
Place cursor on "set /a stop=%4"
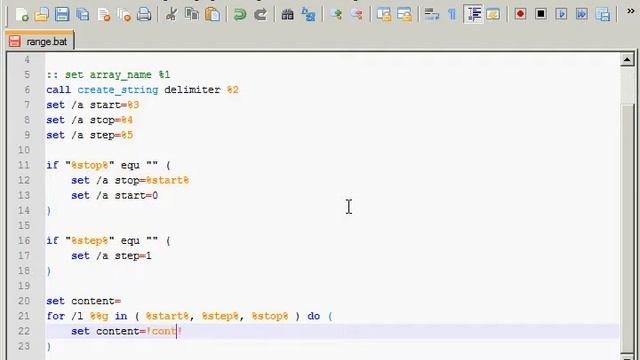pos(89,120)
